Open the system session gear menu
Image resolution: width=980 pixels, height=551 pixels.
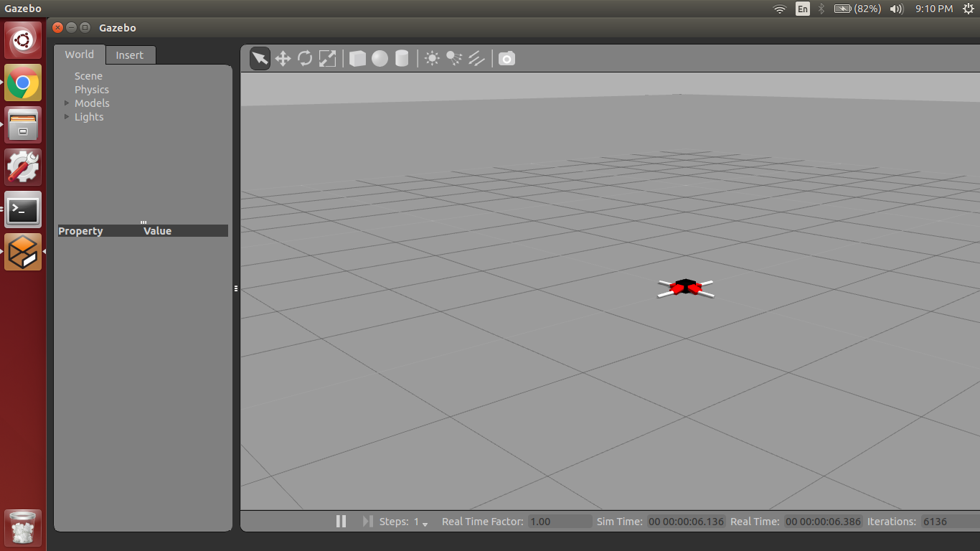(968, 9)
